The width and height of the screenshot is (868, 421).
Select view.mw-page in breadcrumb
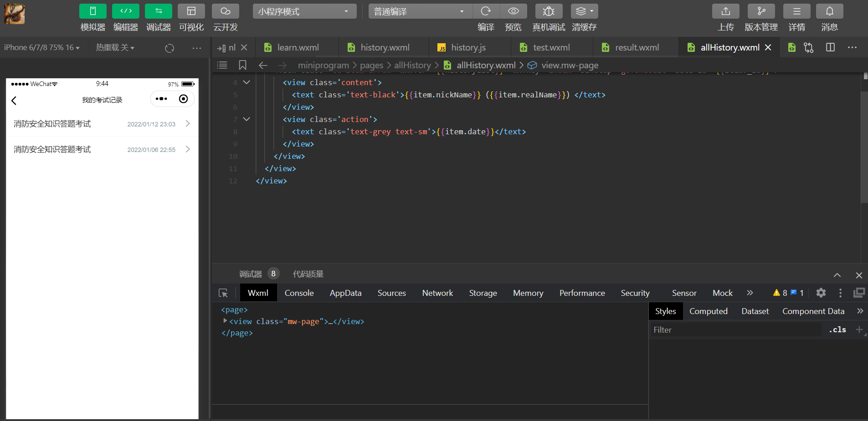click(x=570, y=65)
